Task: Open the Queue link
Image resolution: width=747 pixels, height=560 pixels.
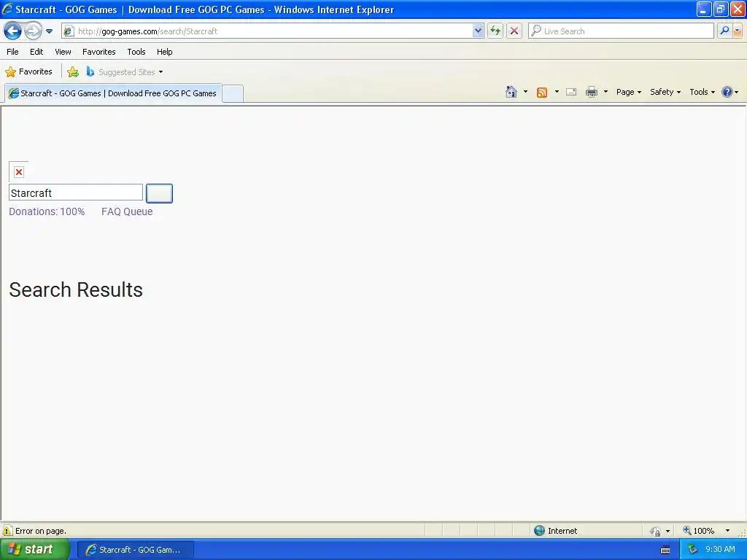Action: (x=138, y=211)
